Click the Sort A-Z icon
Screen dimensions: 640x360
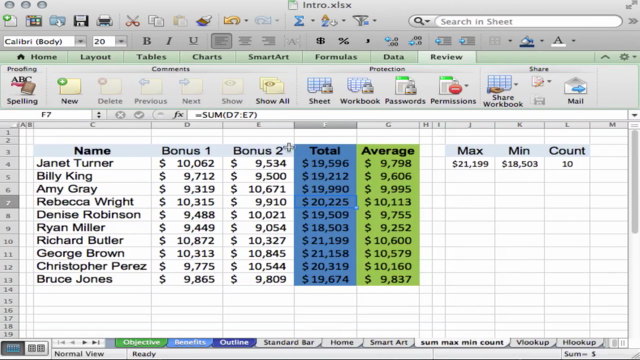coord(329,21)
